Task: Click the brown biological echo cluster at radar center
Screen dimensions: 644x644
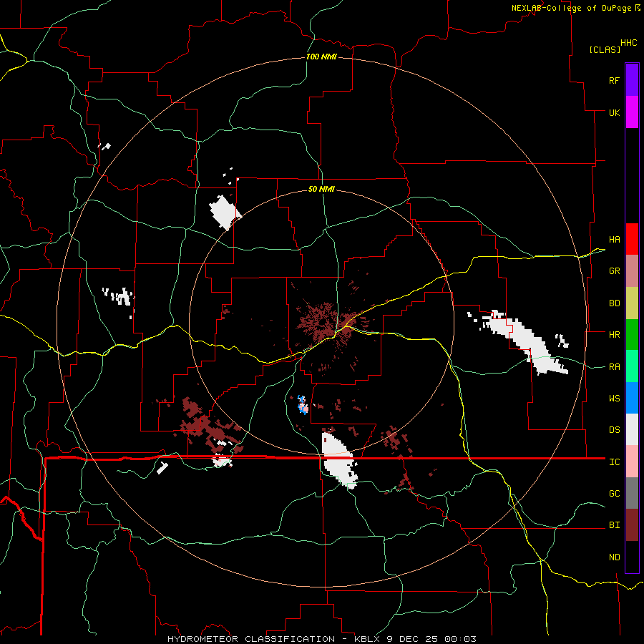Action: pyautogui.click(x=324, y=323)
